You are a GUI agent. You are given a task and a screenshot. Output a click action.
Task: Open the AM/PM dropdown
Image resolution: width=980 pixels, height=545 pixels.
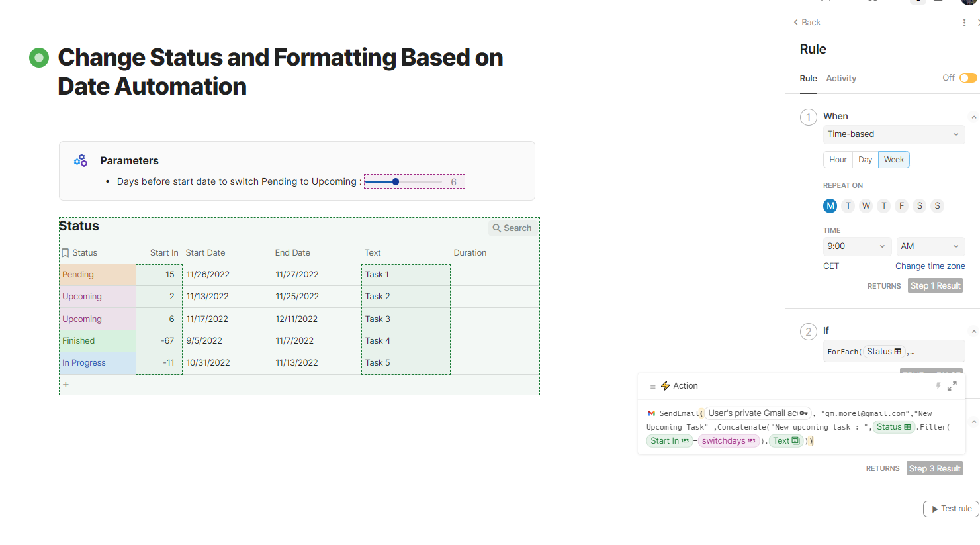(x=930, y=246)
